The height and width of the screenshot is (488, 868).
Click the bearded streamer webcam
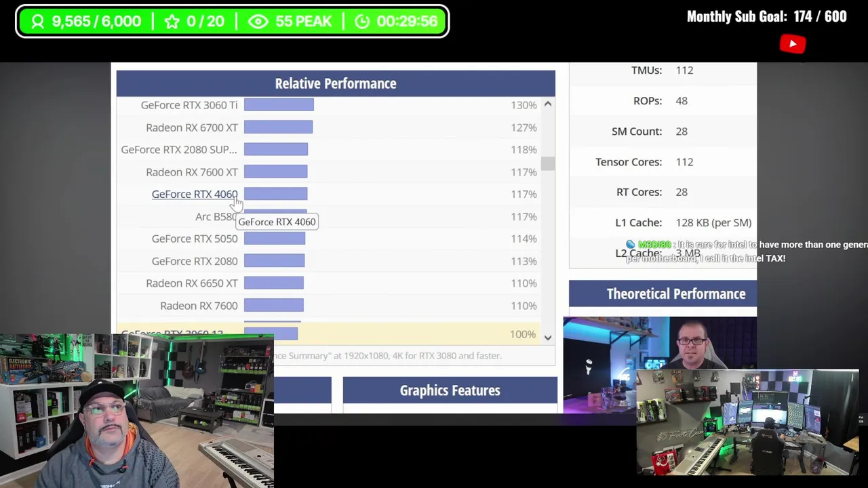137,411
